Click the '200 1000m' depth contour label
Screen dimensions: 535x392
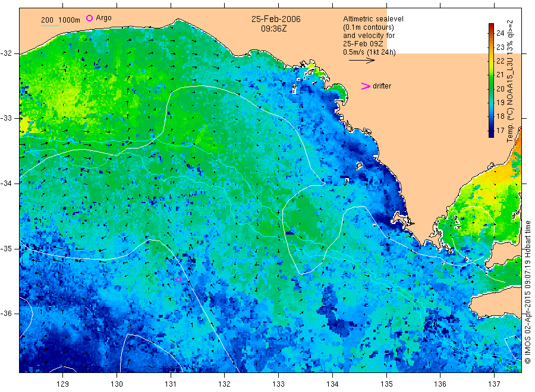(x=61, y=20)
